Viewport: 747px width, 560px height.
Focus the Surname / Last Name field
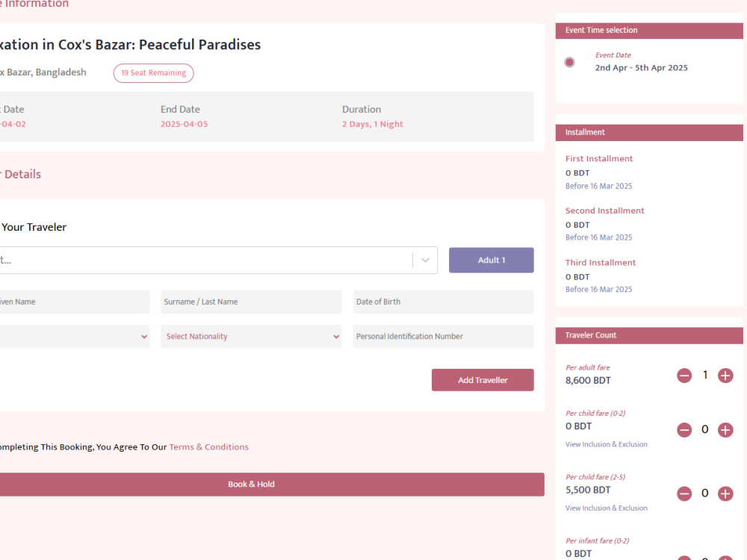251,302
